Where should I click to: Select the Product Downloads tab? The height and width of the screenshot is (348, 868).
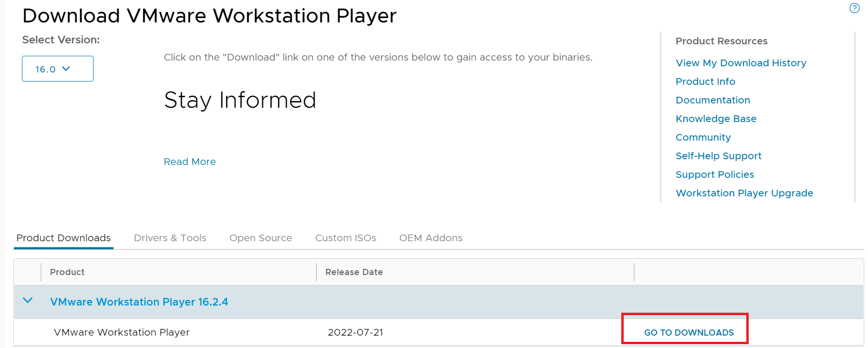(63, 238)
